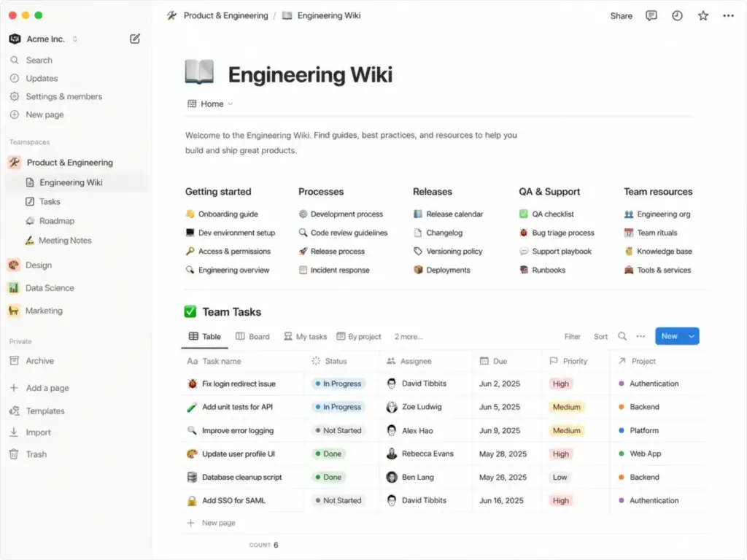Open Not Started status of Improve error logging

click(338, 430)
